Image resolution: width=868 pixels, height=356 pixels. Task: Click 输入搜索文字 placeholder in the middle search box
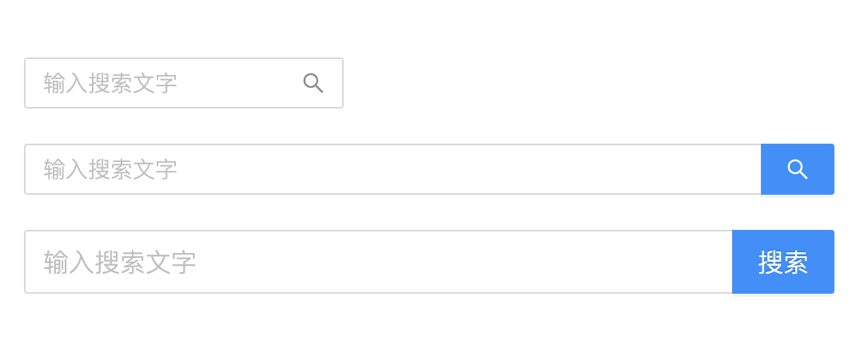(x=110, y=169)
